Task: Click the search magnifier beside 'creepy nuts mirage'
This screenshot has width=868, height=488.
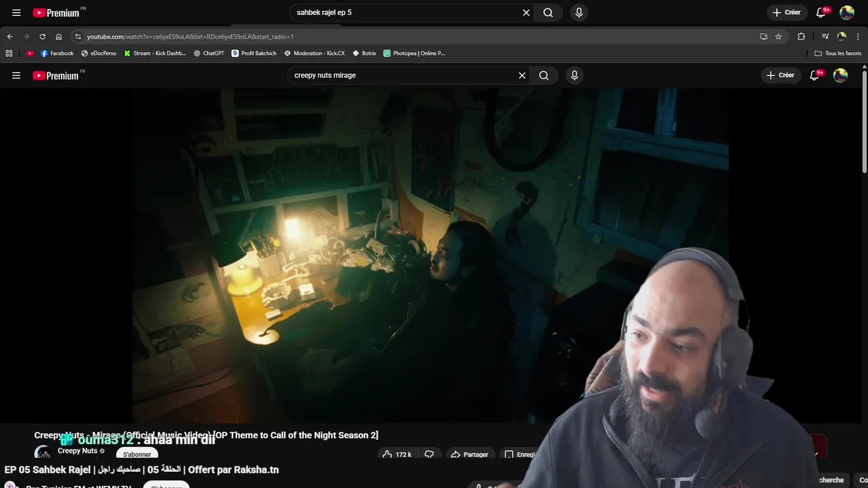Action: pyautogui.click(x=544, y=75)
